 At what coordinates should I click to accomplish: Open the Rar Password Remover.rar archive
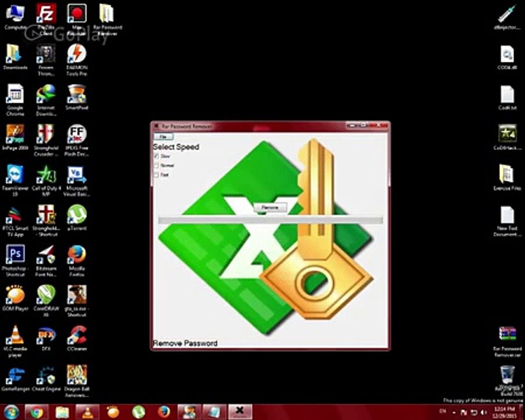coord(507,342)
